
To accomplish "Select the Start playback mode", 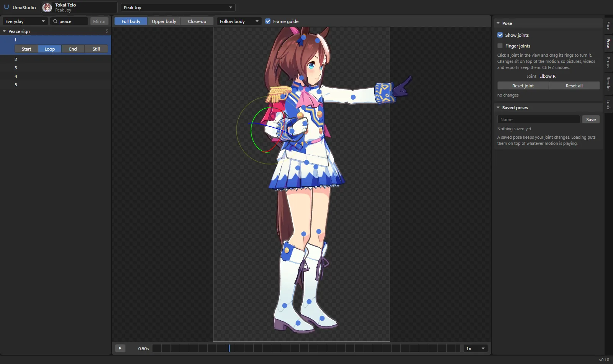I will [x=26, y=49].
